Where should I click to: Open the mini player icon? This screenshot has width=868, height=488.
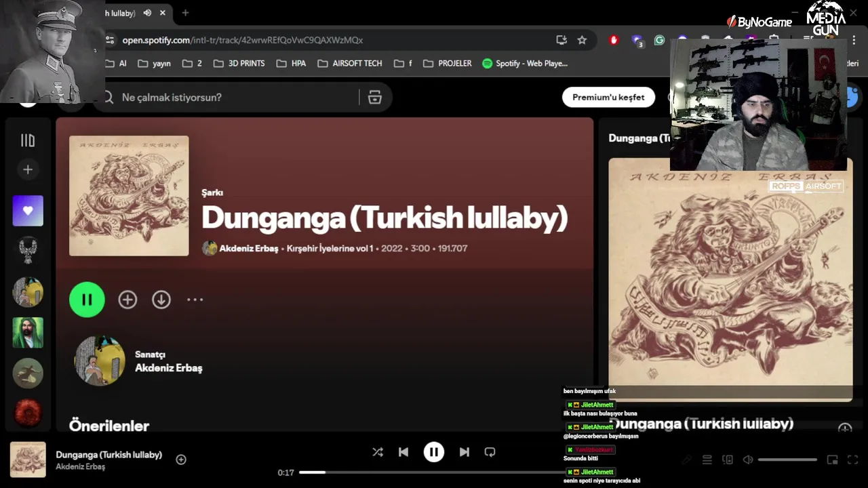click(833, 460)
